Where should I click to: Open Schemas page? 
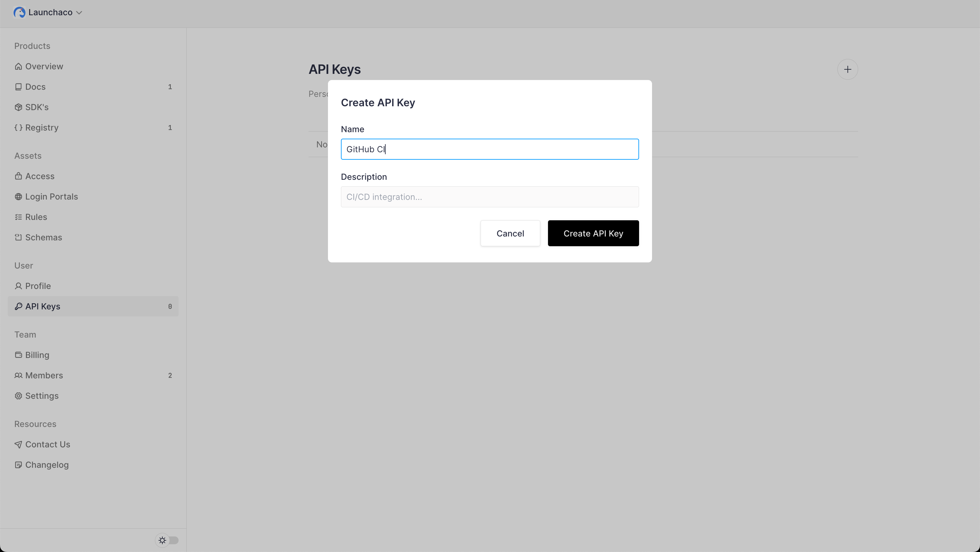pyautogui.click(x=93, y=237)
